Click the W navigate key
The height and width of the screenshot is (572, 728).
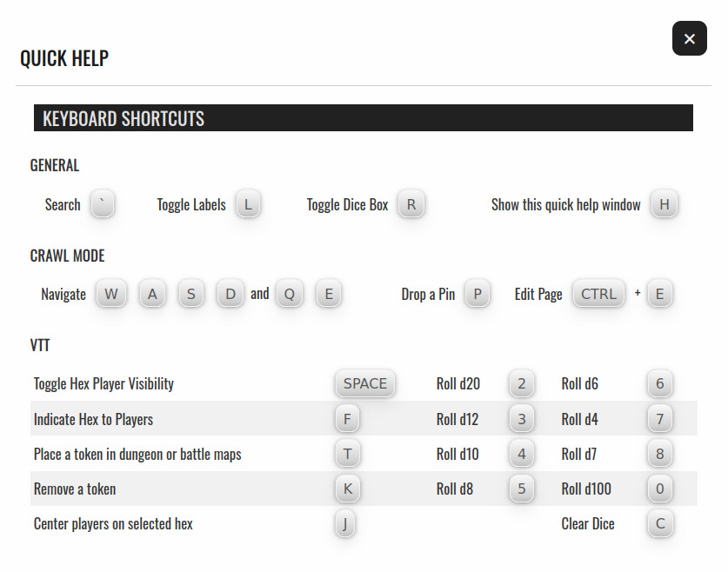click(110, 294)
